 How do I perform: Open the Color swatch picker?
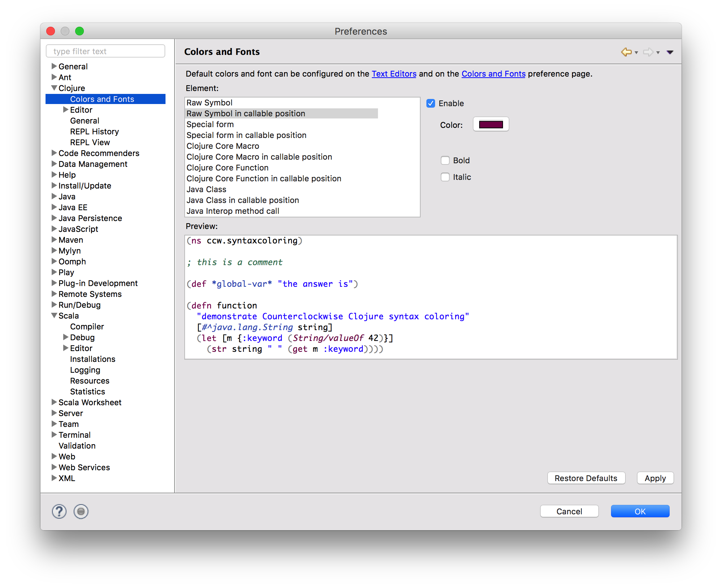point(491,125)
